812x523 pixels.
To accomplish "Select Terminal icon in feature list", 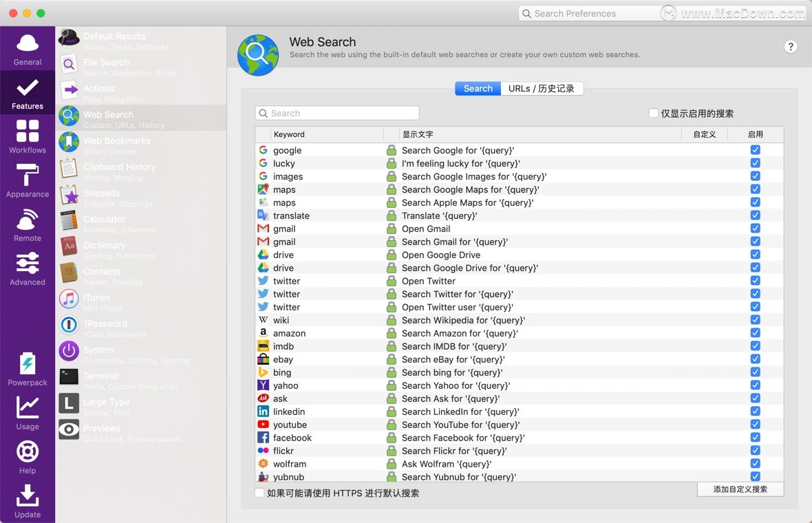I will (x=69, y=377).
